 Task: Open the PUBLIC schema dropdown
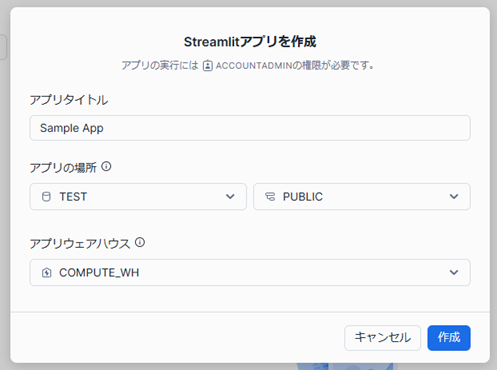(x=362, y=197)
